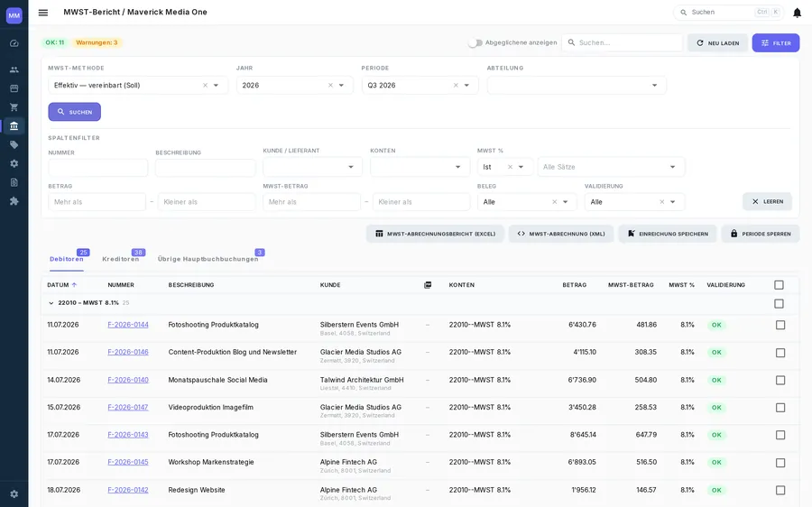
Task: Open the dashboard gauge sidebar icon
Action: click(x=14, y=43)
